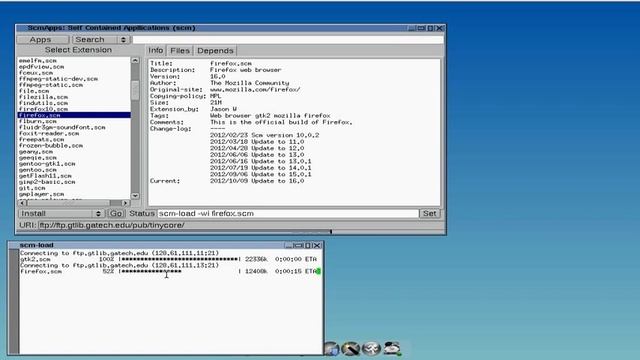Click the Status field showing scm-load command
The height and width of the screenshot is (360, 640).
point(288,213)
